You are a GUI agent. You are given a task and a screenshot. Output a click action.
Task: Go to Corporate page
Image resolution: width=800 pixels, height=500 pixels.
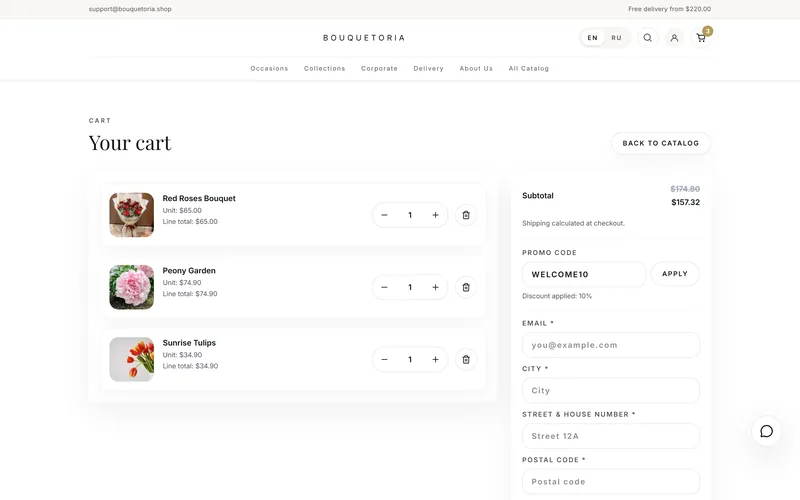(x=379, y=68)
